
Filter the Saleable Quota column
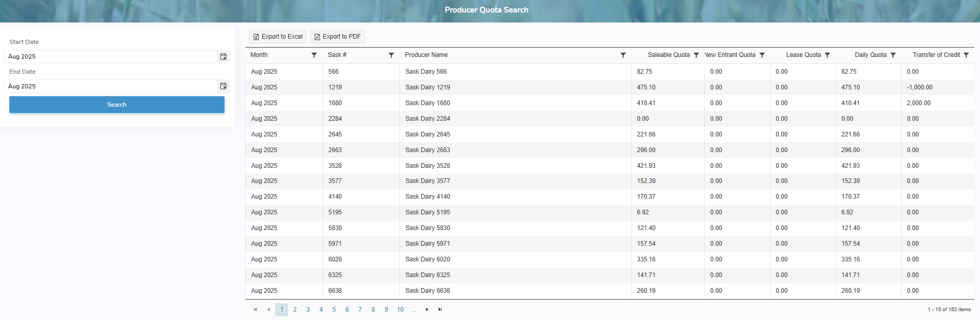click(x=696, y=55)
